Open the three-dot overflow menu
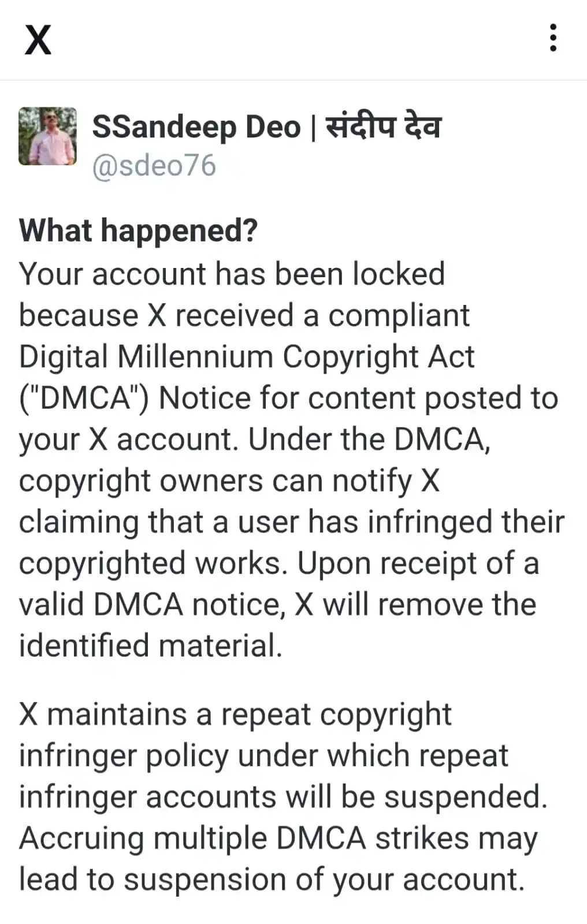 coord(553,38)
